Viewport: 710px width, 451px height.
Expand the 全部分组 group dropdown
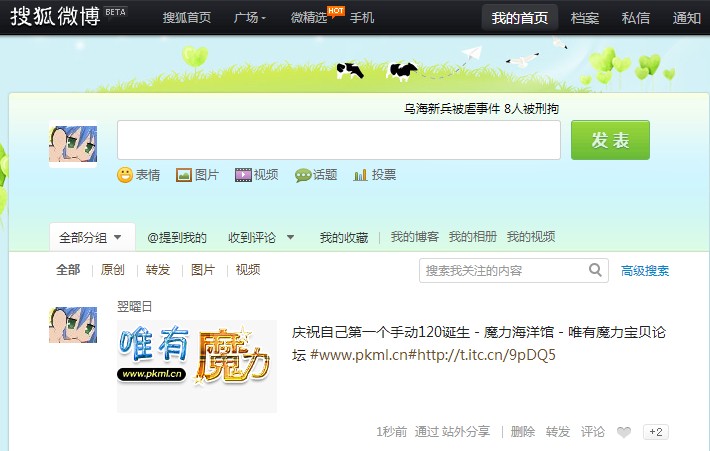click(117, 238)
